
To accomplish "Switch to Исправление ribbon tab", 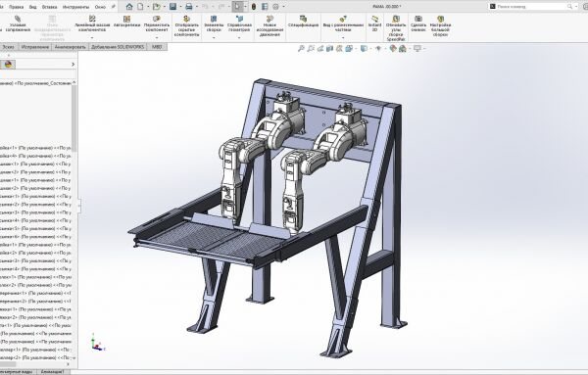I will (35, 47).
